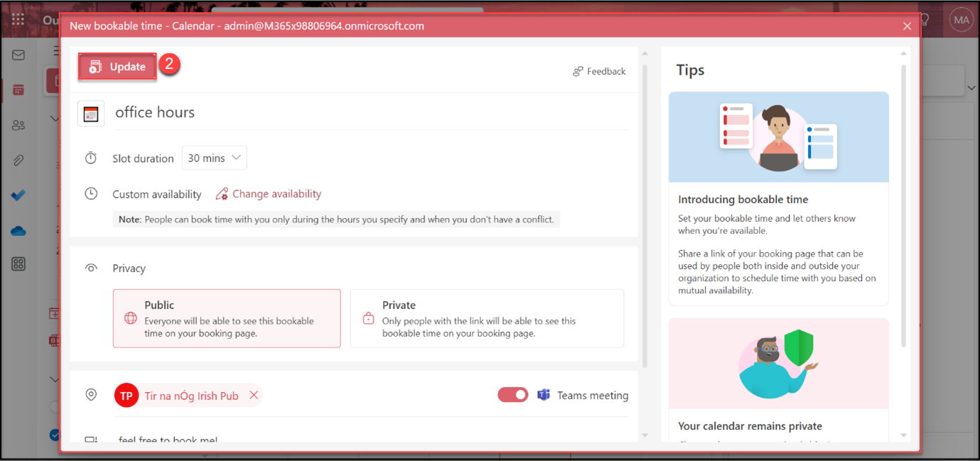The image size is (980, 461).
Task: Open Mail in the left sidebar
Action: pyautogui.click(x=18, y=55)
